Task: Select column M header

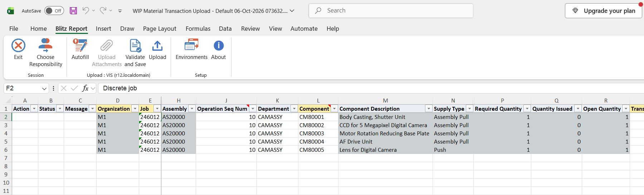Action: 385,101
